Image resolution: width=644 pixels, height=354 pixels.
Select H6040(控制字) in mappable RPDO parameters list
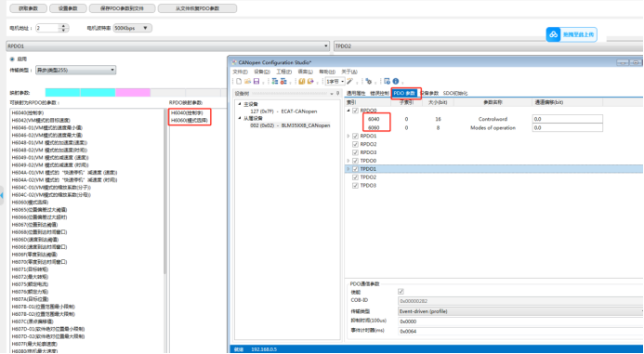pyautogui.click(x=28, y=112)
